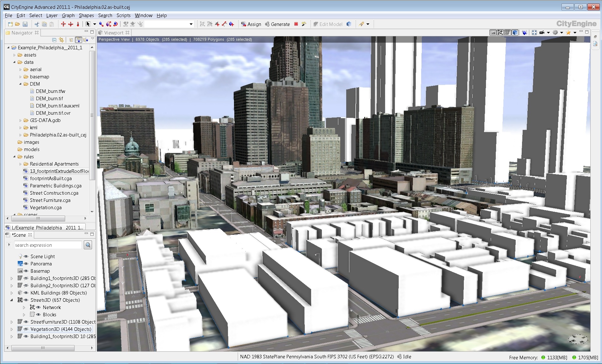Viewport: 602px width, 364px height.
Task: Click Collapse All icon in Navigator toolbar
Action: (x=54, y=40)
